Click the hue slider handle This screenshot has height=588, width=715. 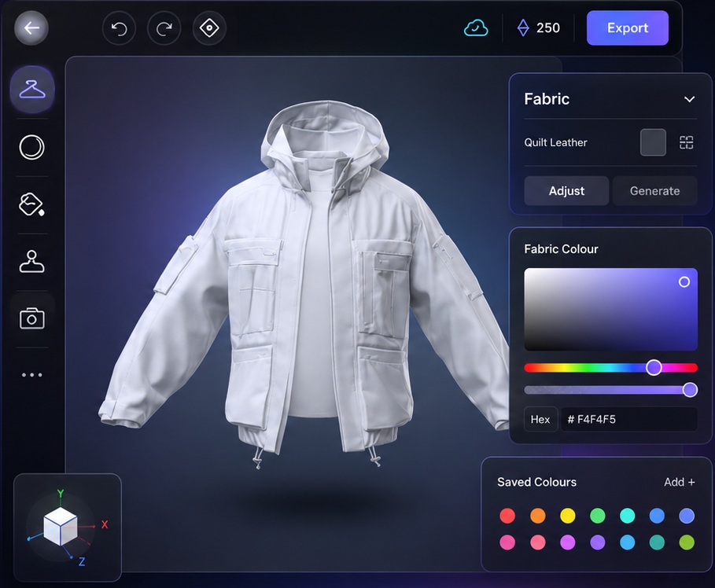point(654,367)
